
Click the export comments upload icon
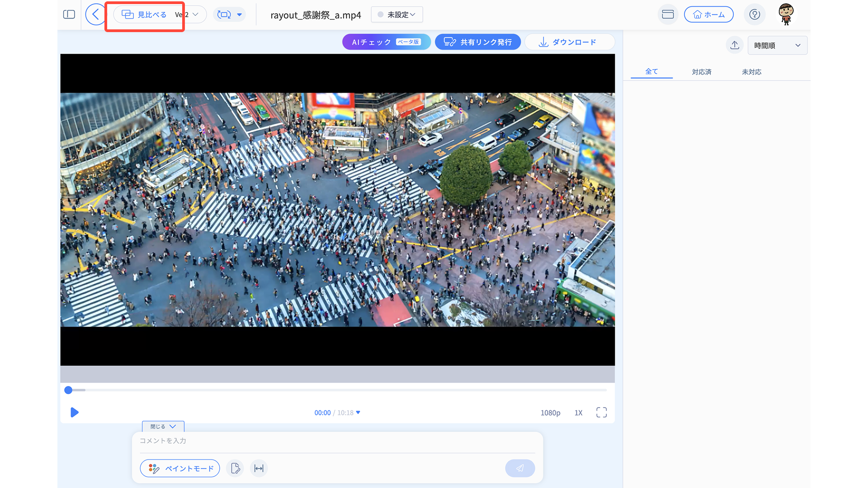tap(735, 45)
